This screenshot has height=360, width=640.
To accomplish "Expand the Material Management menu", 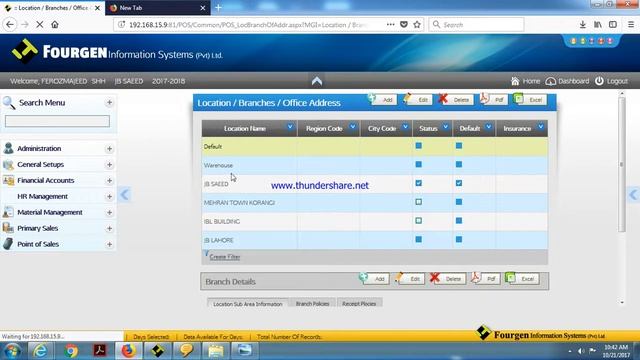I will tap(109, 213).
